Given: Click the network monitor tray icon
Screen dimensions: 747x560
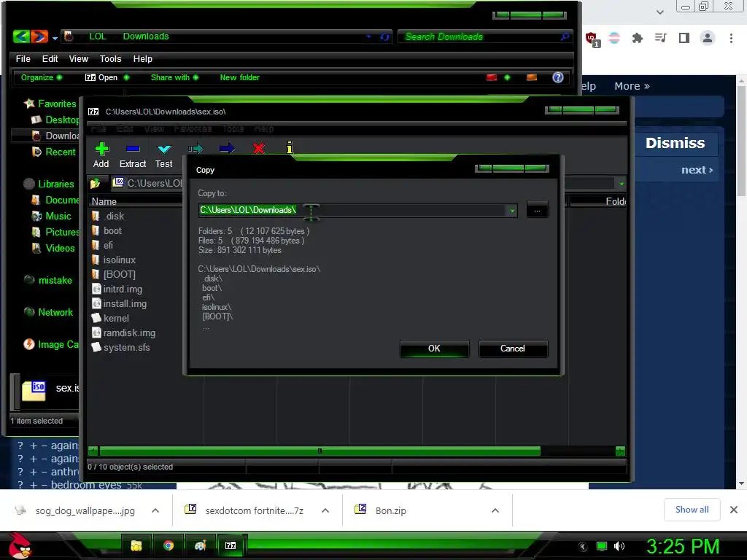Looking at the screenshot, I should (602, 546).
